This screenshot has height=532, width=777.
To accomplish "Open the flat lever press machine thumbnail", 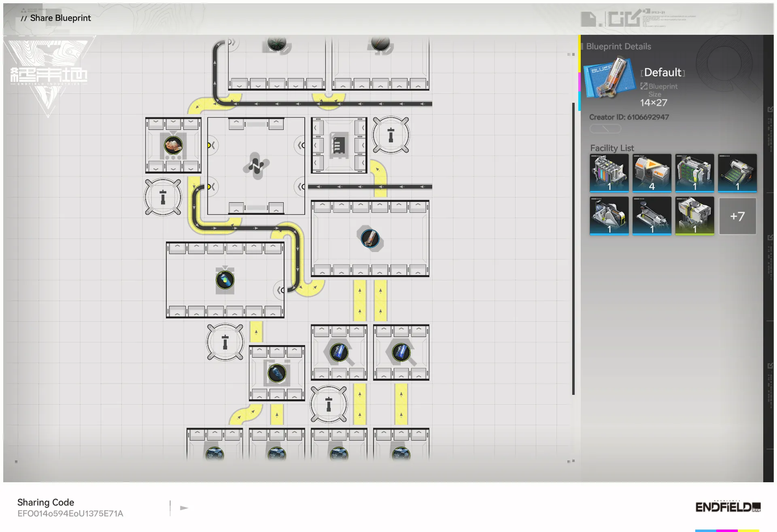I will (x=652, y=216).
